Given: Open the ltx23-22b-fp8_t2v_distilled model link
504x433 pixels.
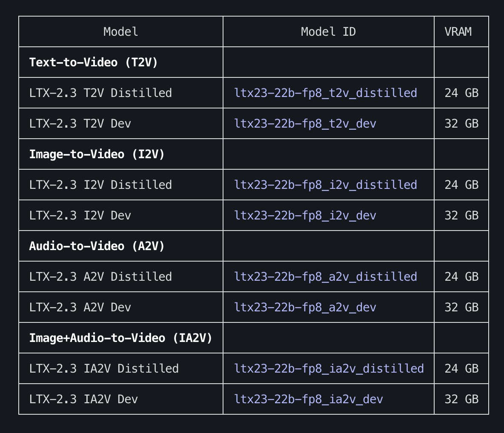Looking at the screenshot, I should tap(325, 93).
